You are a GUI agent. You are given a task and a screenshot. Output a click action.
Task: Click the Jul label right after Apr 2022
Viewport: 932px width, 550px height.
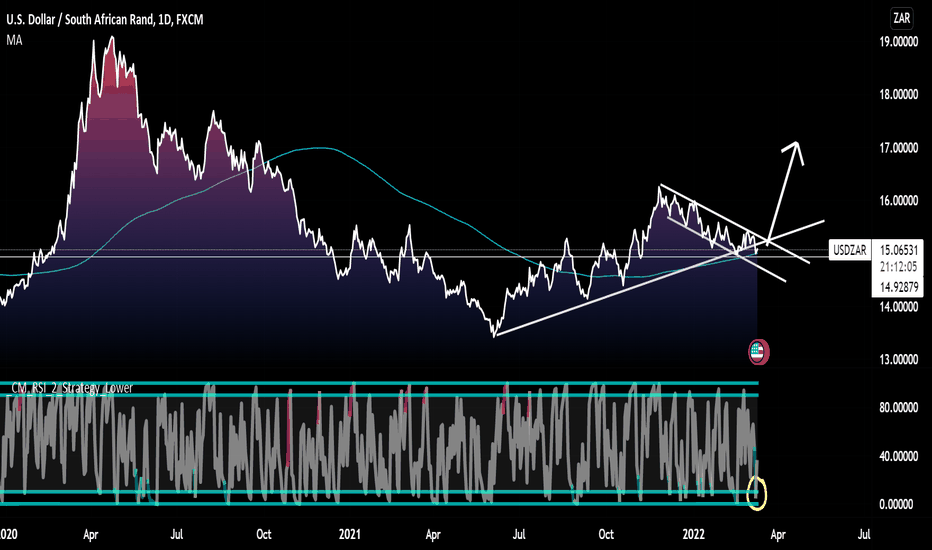tap(864, 535)
